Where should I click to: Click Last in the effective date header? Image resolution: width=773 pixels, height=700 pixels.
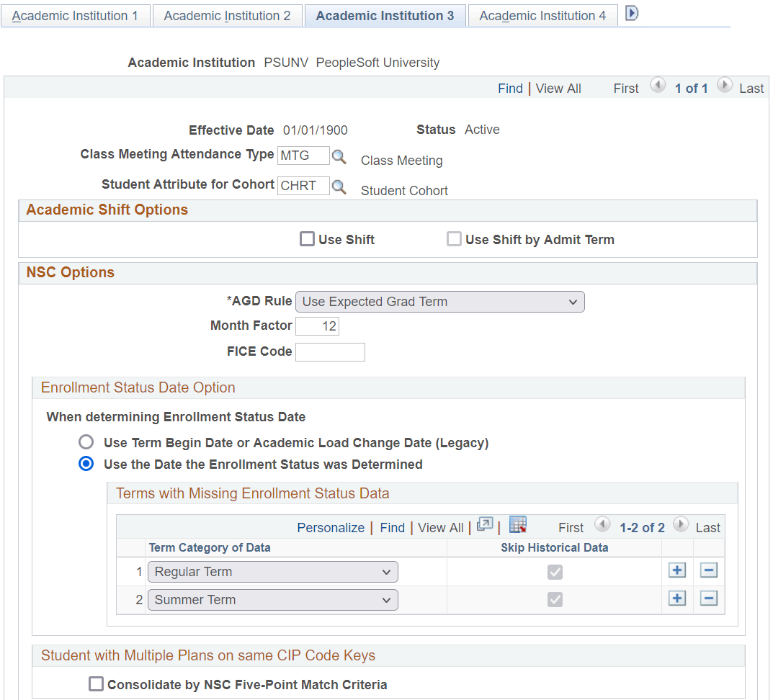[x=751, y=89]
